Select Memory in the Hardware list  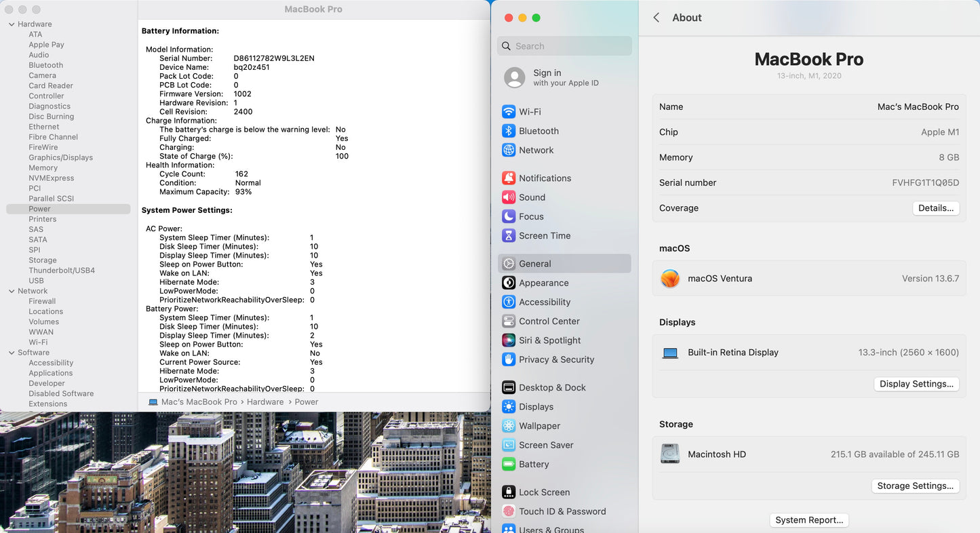click(x=43, y=168)
